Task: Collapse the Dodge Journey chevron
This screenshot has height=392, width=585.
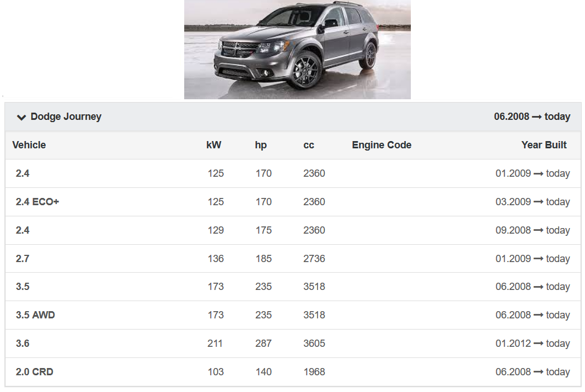Action: point(22,117)
